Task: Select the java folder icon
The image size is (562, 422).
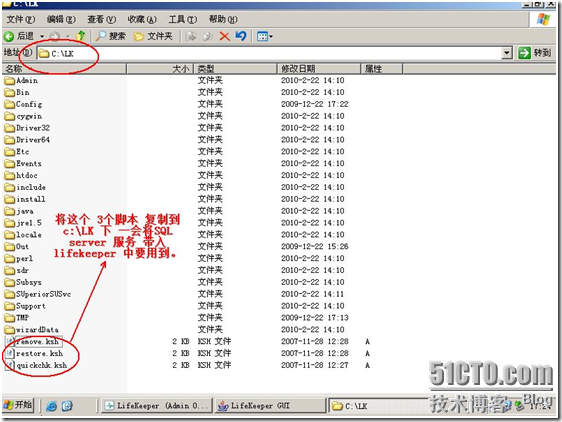Action: [x=9, y=211]
